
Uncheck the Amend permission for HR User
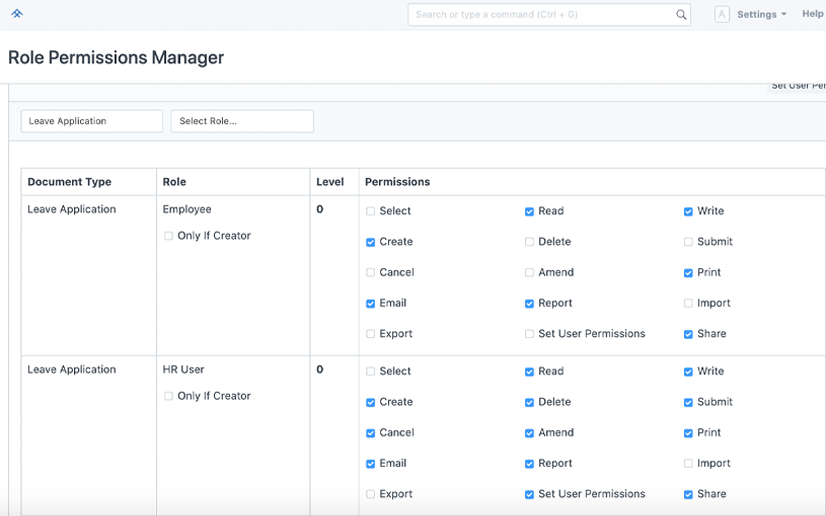coord(529,433)
